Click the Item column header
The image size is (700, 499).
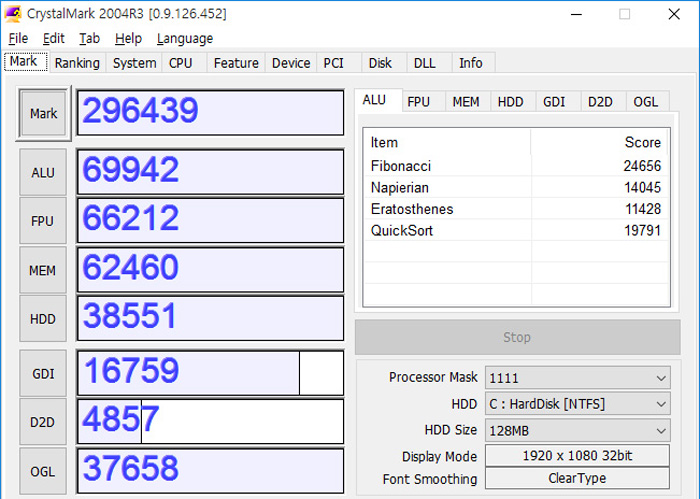click(447, 142)
